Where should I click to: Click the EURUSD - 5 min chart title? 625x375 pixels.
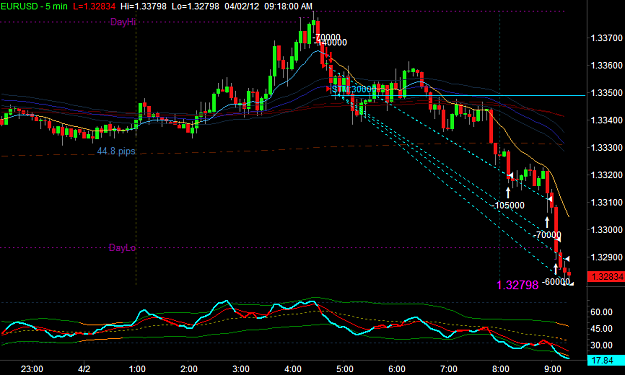[x=33, y=6]
